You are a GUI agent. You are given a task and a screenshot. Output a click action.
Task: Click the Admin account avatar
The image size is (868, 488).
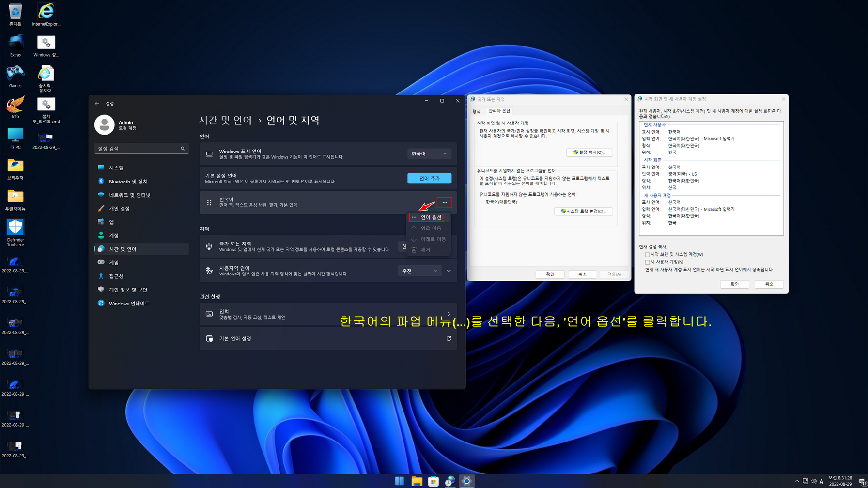(104, 125)
